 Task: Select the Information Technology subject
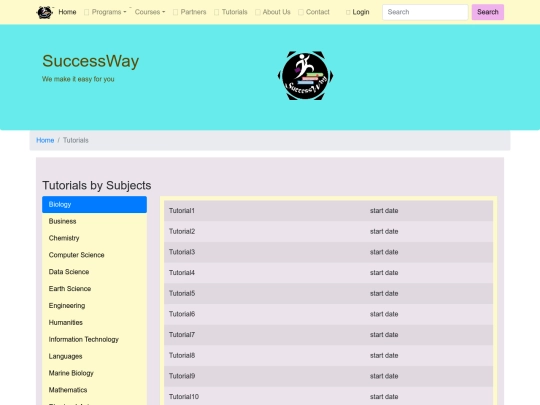pos(94,340)
